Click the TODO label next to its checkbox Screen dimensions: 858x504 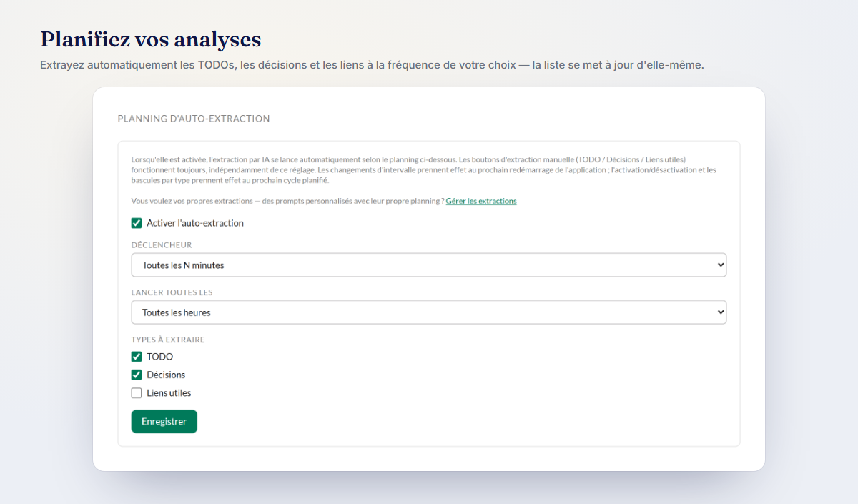[159, 357]
